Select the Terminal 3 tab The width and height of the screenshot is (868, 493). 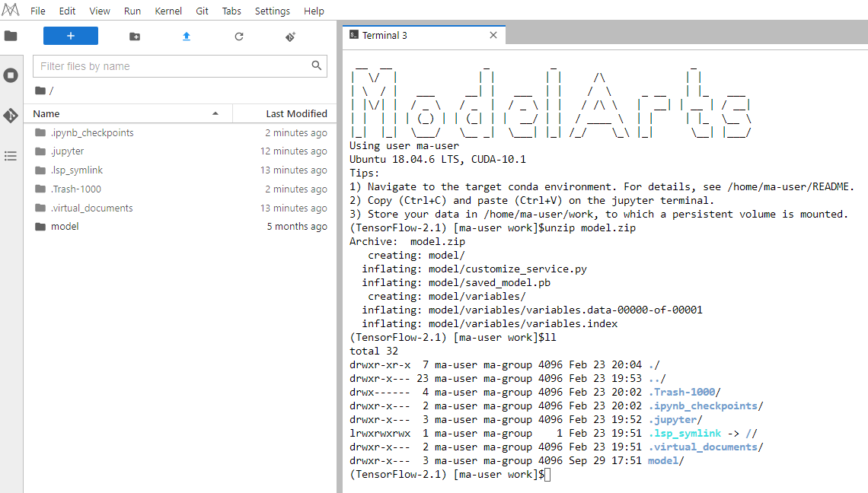click(x=424, y=35)
